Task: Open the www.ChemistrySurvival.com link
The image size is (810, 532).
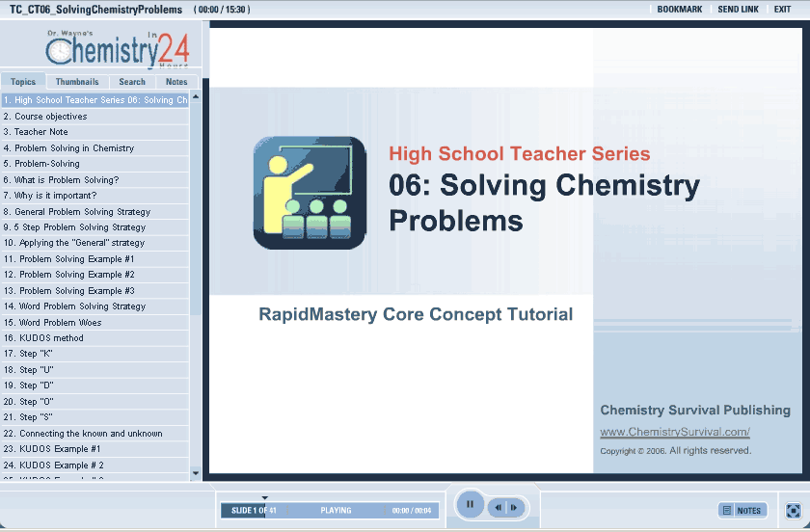Action: pos(674,432)
